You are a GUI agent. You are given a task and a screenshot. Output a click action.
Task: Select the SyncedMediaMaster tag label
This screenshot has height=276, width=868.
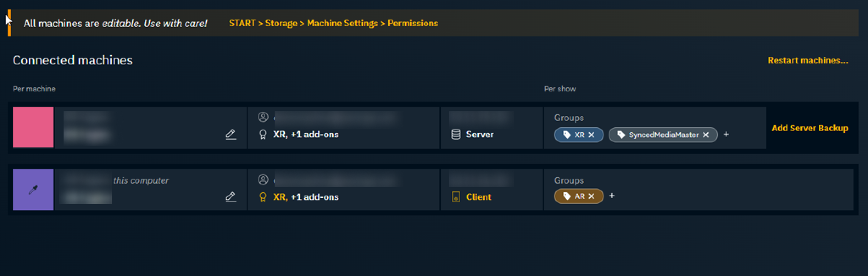[x=663, y=135]
